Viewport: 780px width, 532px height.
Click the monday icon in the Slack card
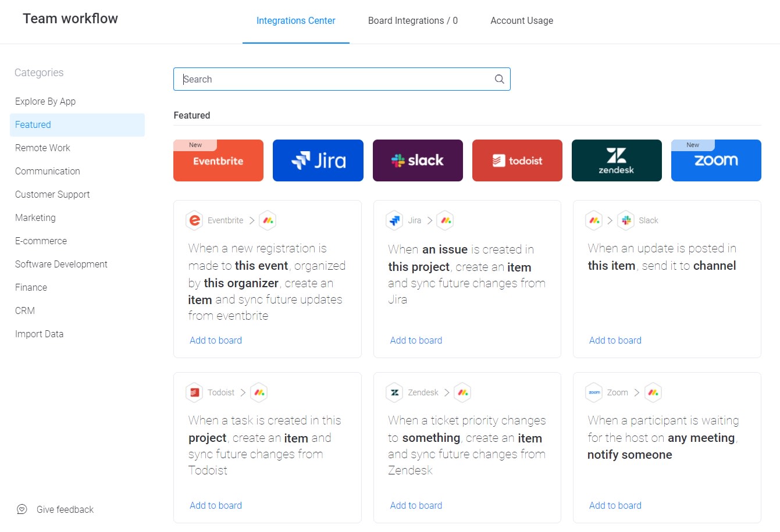(594, 220)
